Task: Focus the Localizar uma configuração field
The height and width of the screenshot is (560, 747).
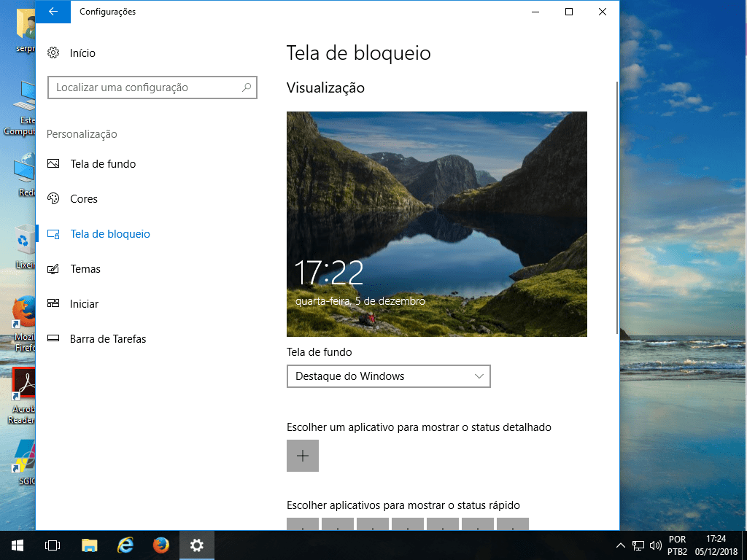Action: (146, 87)
